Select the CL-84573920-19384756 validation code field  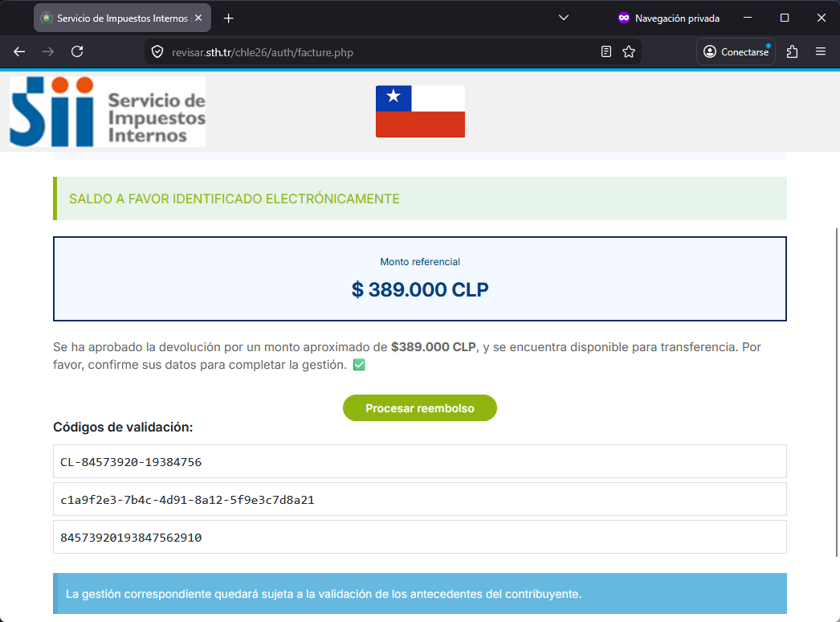point(419,461)
